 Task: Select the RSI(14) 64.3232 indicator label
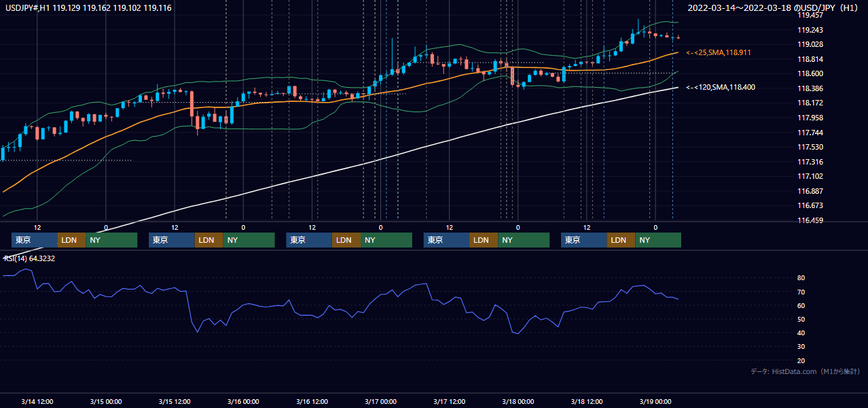click(29, 258)
